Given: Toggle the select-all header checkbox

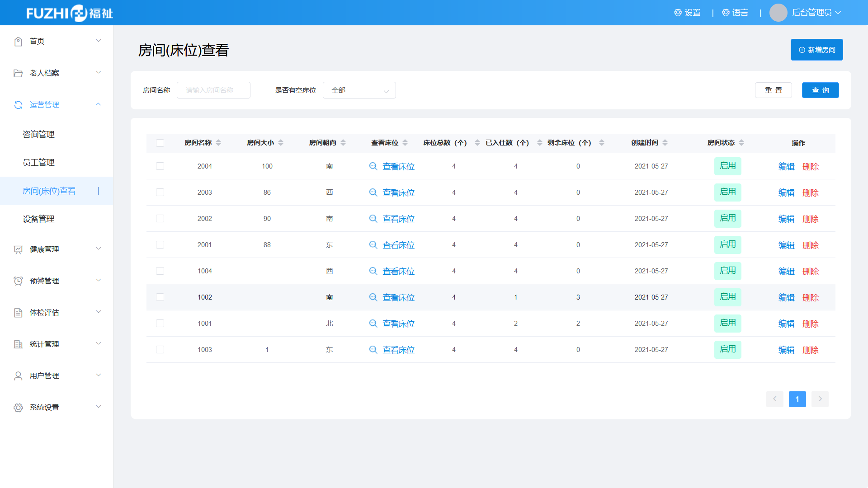Looking at the screenshot, I should (160, 143).
